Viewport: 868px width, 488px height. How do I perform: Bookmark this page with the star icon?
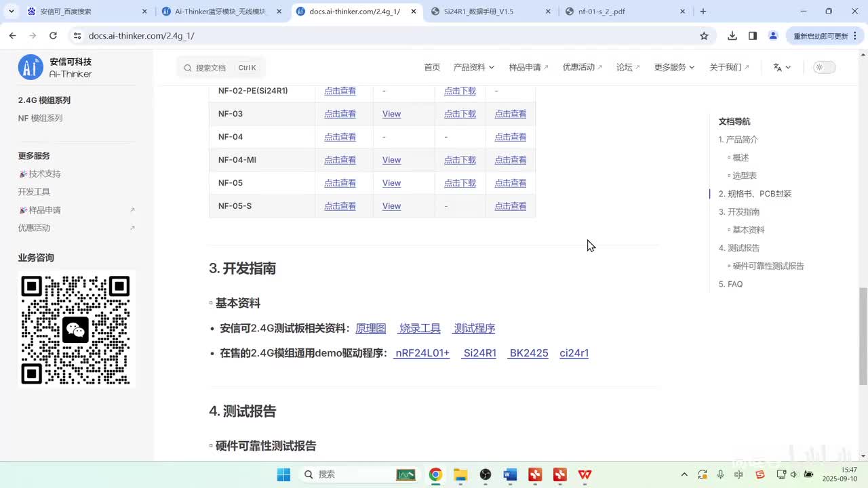tap(704, 36)
